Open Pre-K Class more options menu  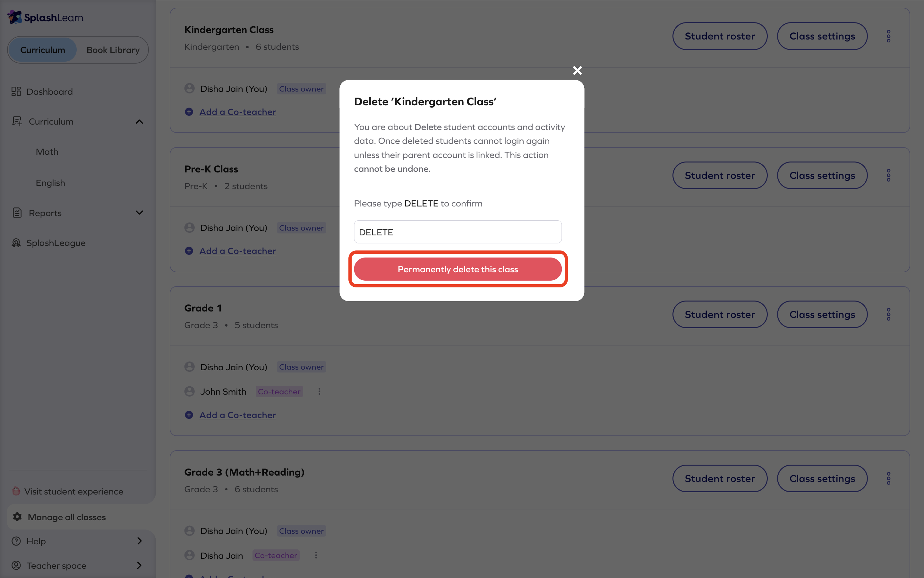[888, 175]
